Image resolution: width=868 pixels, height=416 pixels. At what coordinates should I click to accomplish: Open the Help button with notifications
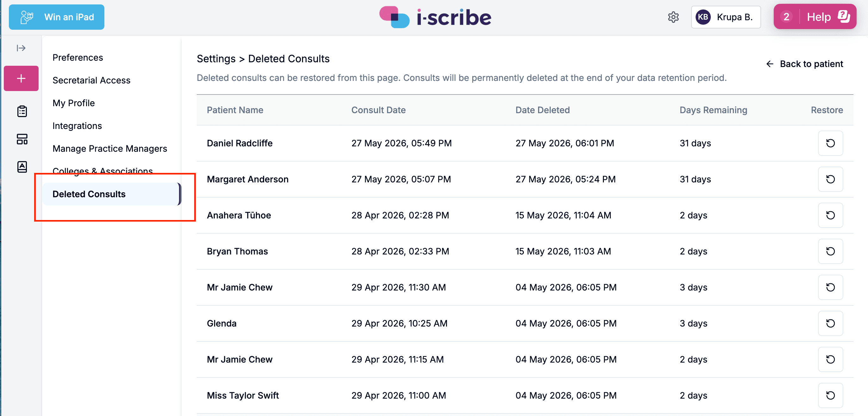point(815,17)
